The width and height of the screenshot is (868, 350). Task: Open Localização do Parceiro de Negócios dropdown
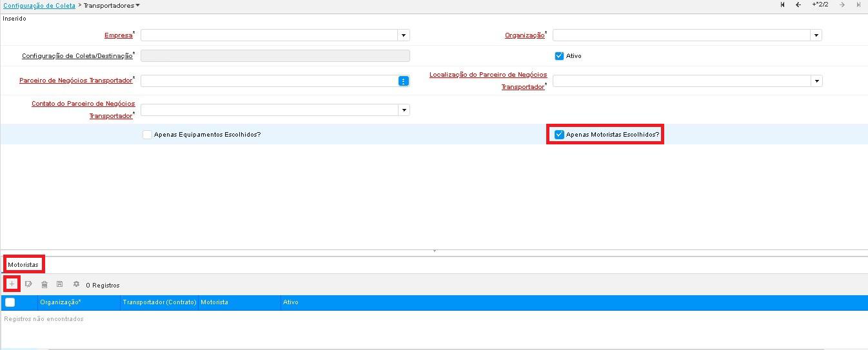pyautogui.click(x=816, y=81)
